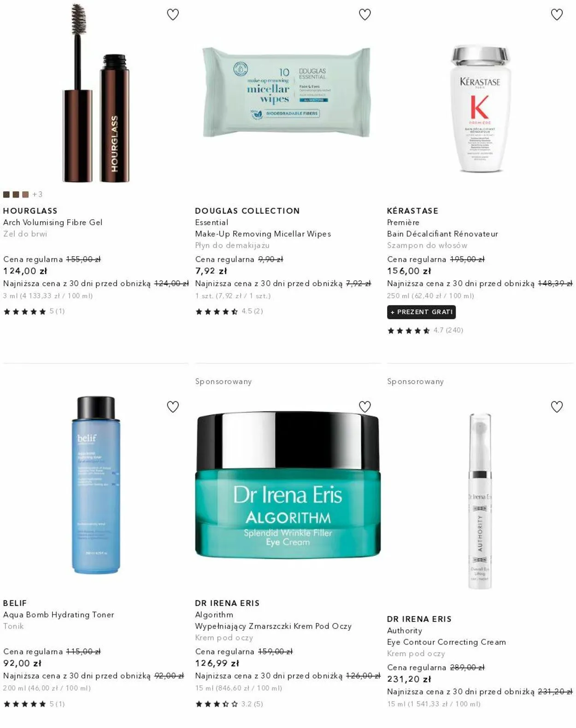Image resolution: width=576 pixels, height=728 pixels.
Task: Add Hourglass brow gel to wishlist
Action: tap(173, 15)
